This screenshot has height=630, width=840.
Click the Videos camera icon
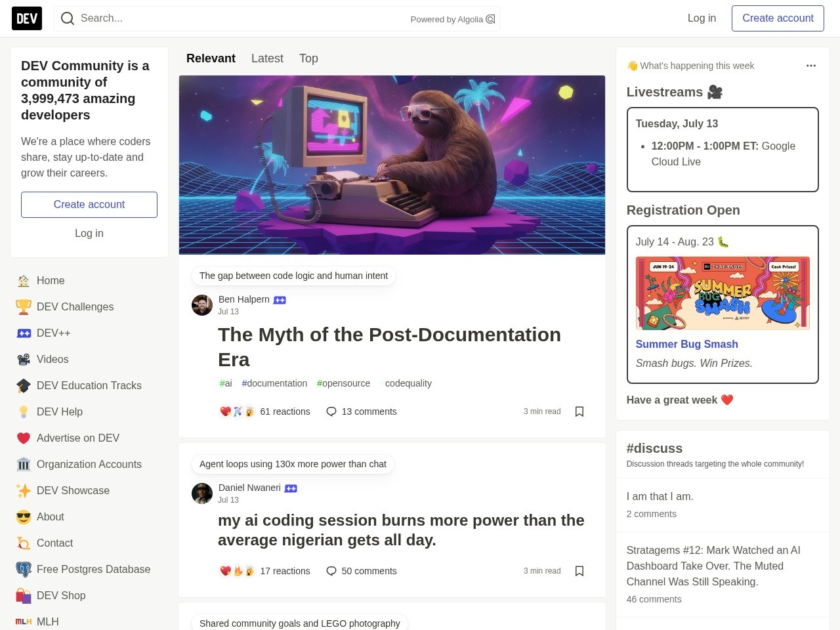tap(24, 360)
